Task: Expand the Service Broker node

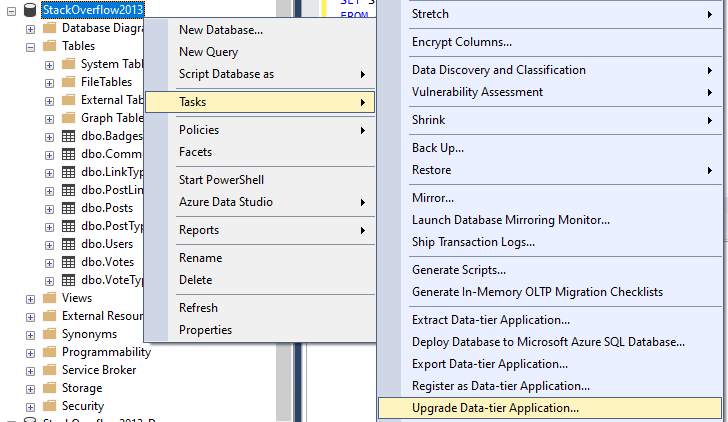Action: (31, 370)
